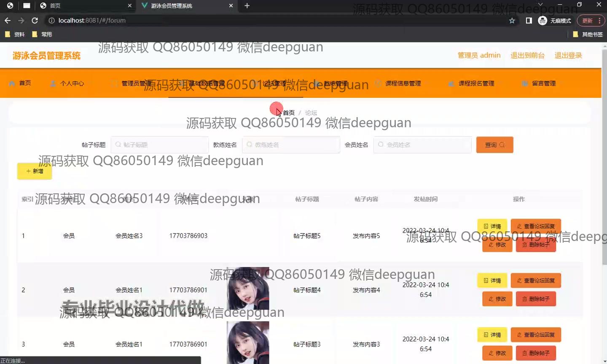Click 详情 button for 帖子标题5 row
Screen dimensions: 607x364
[492, 226]
